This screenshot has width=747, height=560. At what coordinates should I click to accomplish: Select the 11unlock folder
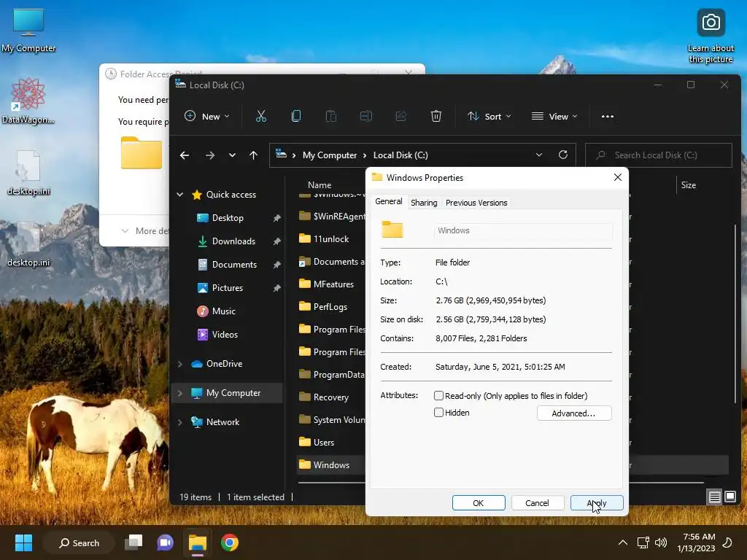click(331, 239)
